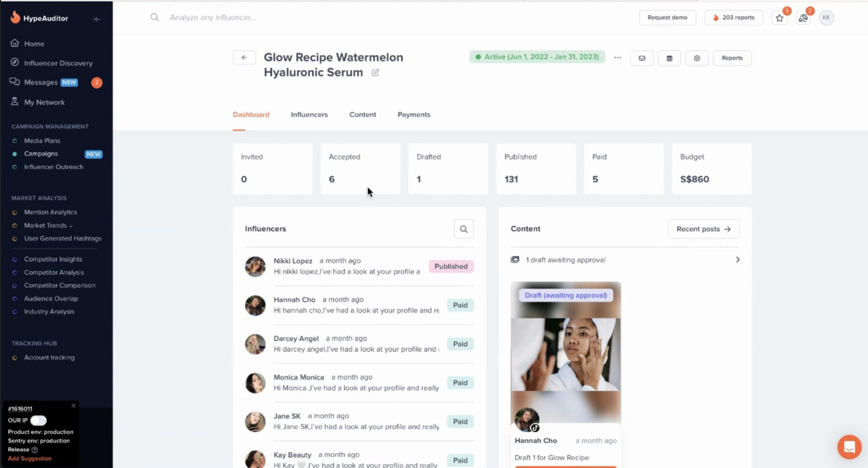Search influencers with the magnifier button
This screenshot has height=468, width=868.
(x=464, y=229)
